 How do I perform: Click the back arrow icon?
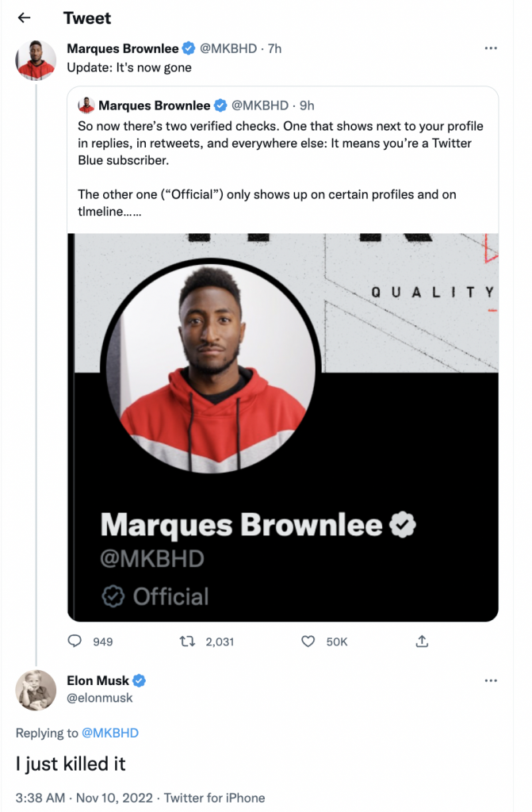(24, 17)
